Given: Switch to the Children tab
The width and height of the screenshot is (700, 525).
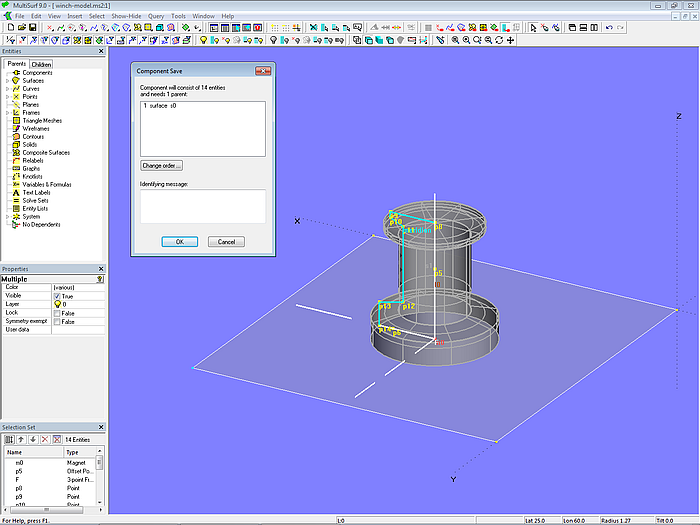Looking at the screenshot, I should click(x=41, y=64).
